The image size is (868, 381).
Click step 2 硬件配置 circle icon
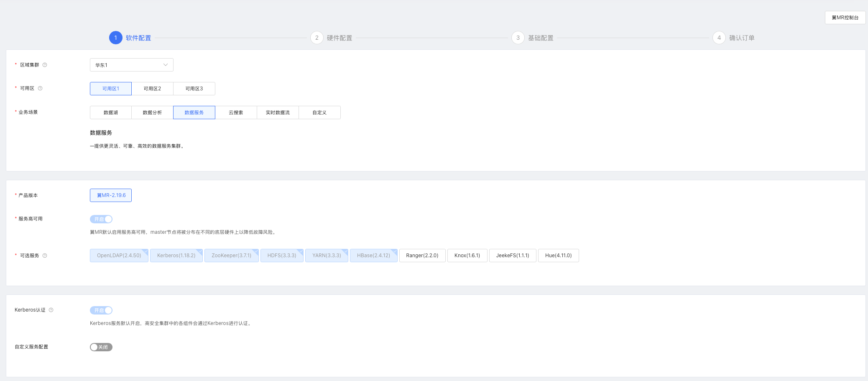(317, 38)
